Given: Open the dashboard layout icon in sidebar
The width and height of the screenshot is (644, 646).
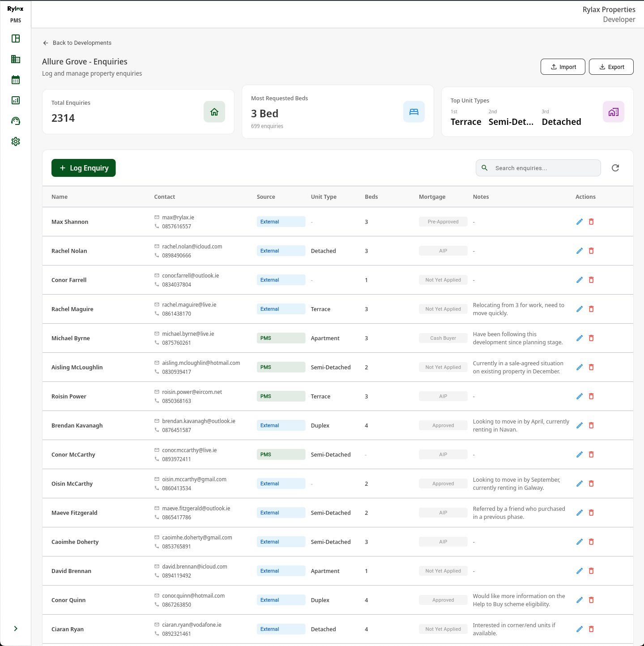Looking at the screenshot, I should (16, 39).
